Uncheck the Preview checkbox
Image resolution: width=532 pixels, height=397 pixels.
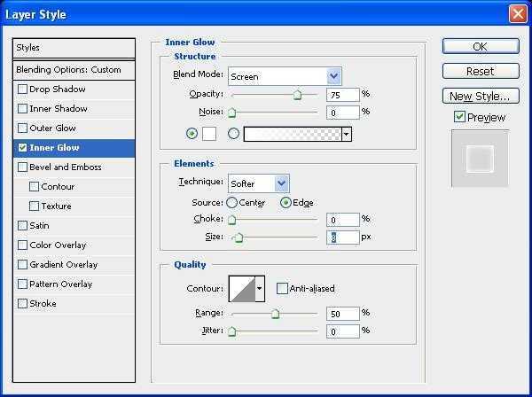tap(459, 117)
